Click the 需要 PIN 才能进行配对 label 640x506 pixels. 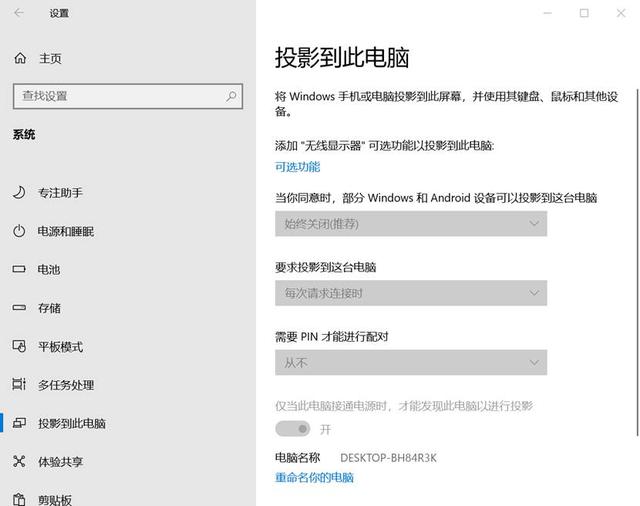[331, 337]
